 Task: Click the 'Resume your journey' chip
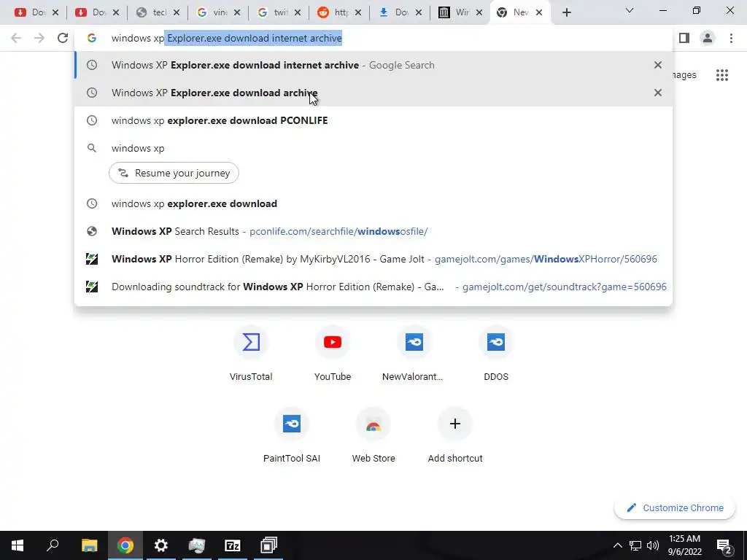[x=174, y=173]
